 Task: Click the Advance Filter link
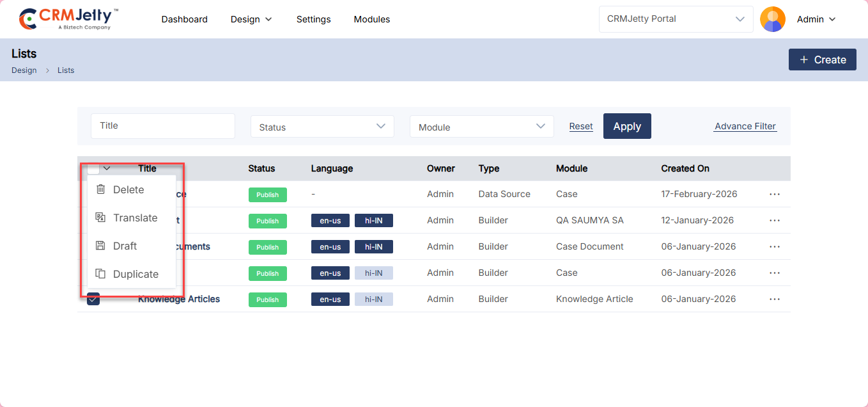pos(745,126)
